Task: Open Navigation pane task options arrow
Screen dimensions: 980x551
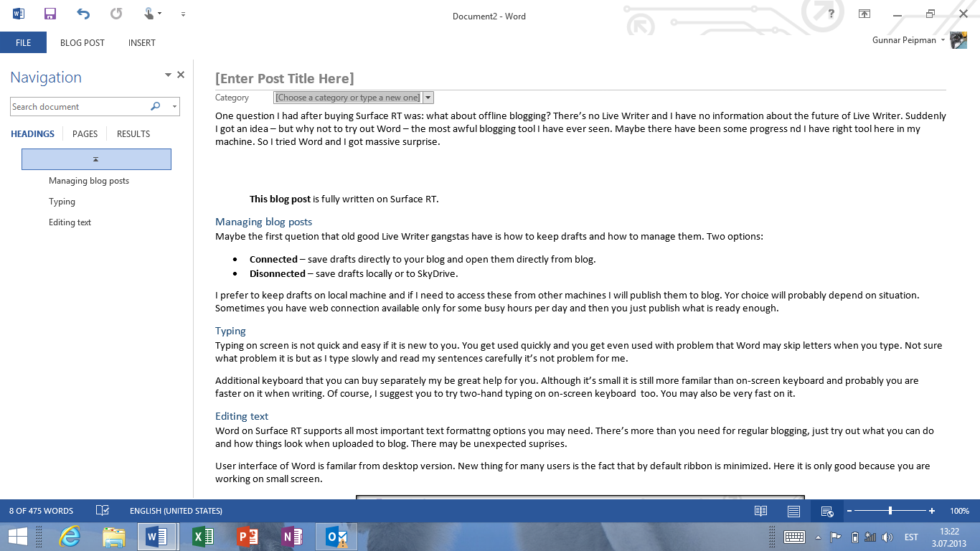Action: [168, 75]
